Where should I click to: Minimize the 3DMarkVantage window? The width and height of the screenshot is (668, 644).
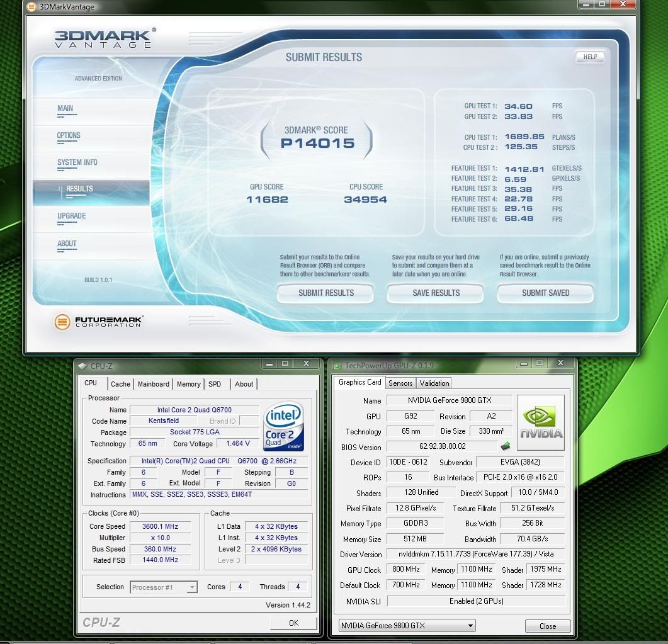click(586, 4)
